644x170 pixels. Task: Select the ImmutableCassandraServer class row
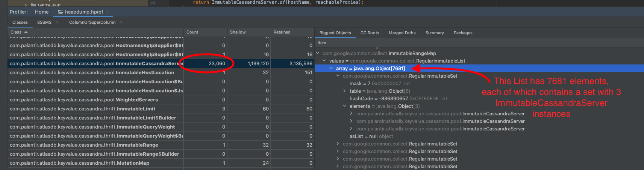161,63
